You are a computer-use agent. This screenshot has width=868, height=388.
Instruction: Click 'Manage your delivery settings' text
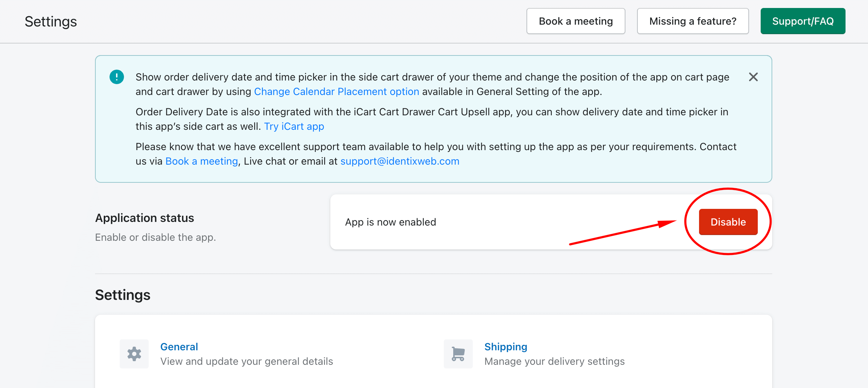554,362
